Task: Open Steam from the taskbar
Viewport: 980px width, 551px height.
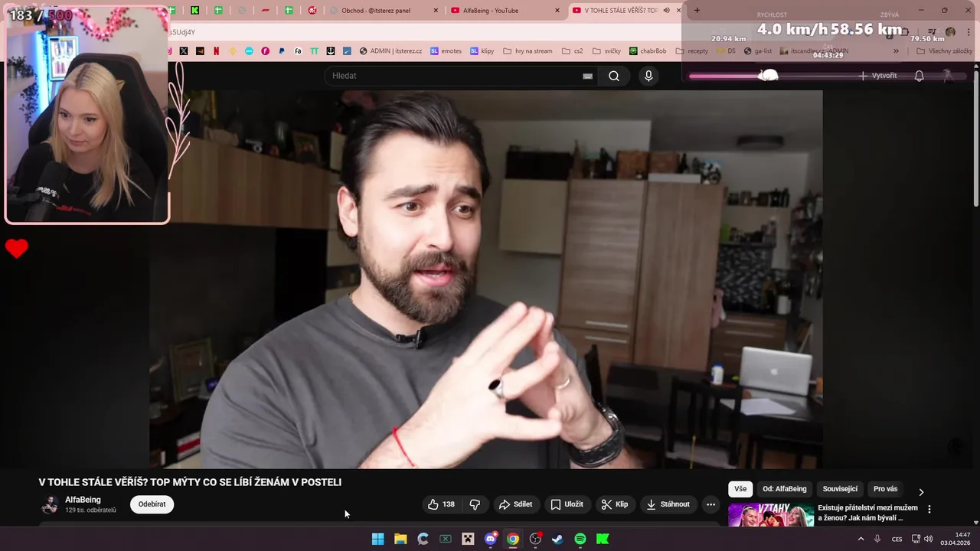Action: click(x=557, y=539)
